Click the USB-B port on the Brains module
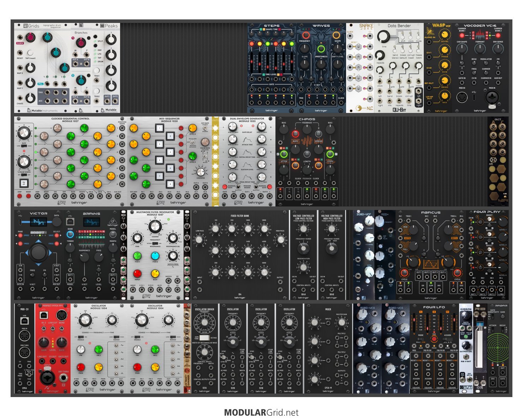The image size is (523, 420). coord(70,222)
